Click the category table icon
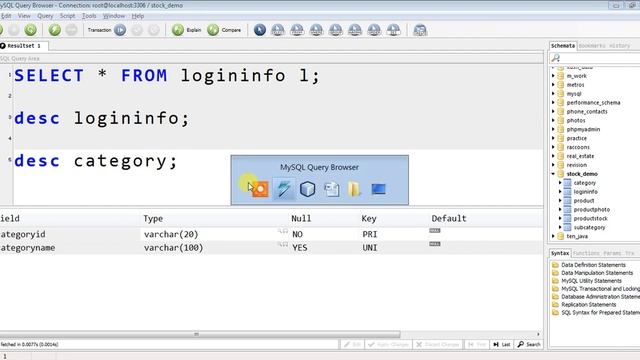Screen dimensions: 640x360 pos(567,183)
